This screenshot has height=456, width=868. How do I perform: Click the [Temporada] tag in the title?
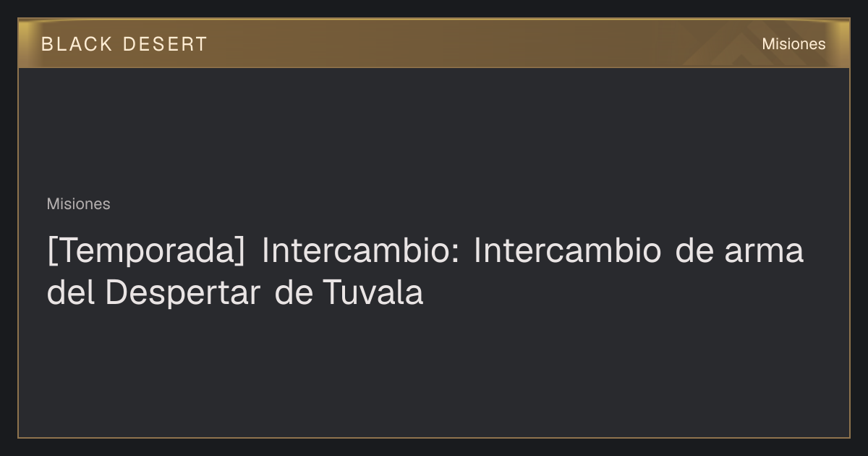pyautogui.click(x=145, y=252)
